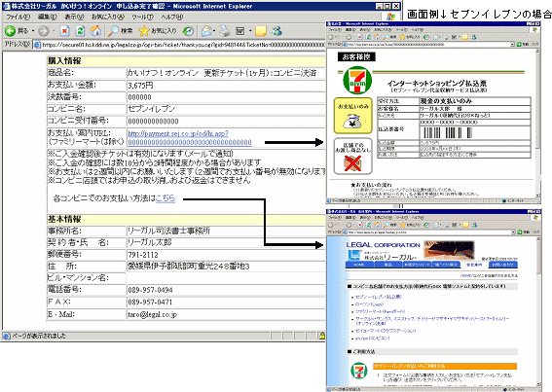This screenshot has width=552, height=392.
Task: Click the IE icon in main window title bar
Action: (7, 6)
